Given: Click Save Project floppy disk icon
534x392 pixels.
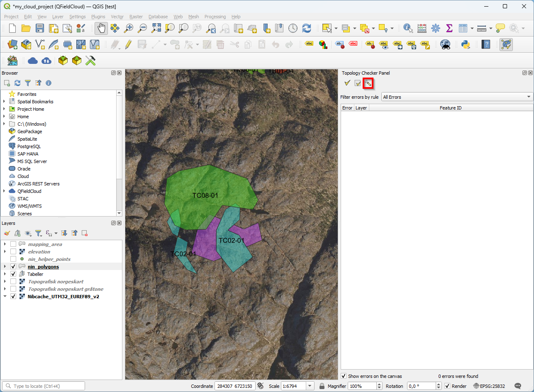Looking at the screenshot, I should click(40, 28).
